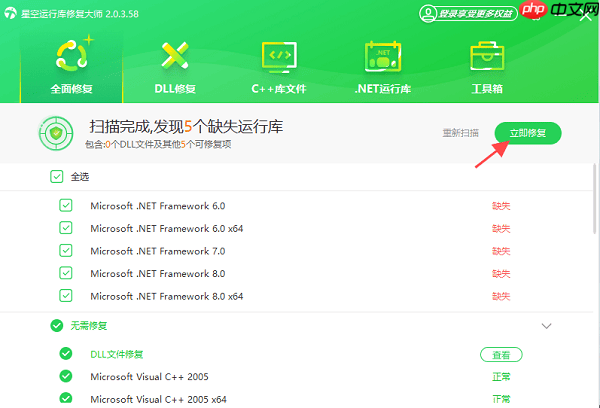Screen dimensions: 600x408
Task: Uncheck Microsoft .NET Framework 8.0 checkbox
Action: click(x=66, y=273)
